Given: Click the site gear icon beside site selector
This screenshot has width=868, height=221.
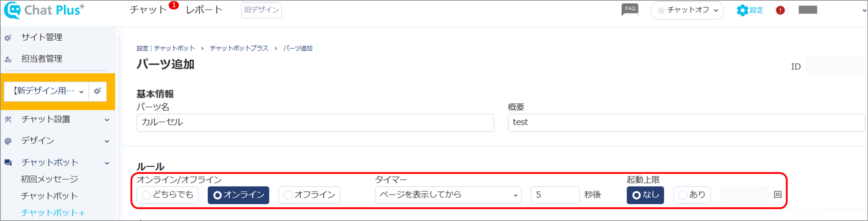Looking at the screenshot, I should [98, 91].
